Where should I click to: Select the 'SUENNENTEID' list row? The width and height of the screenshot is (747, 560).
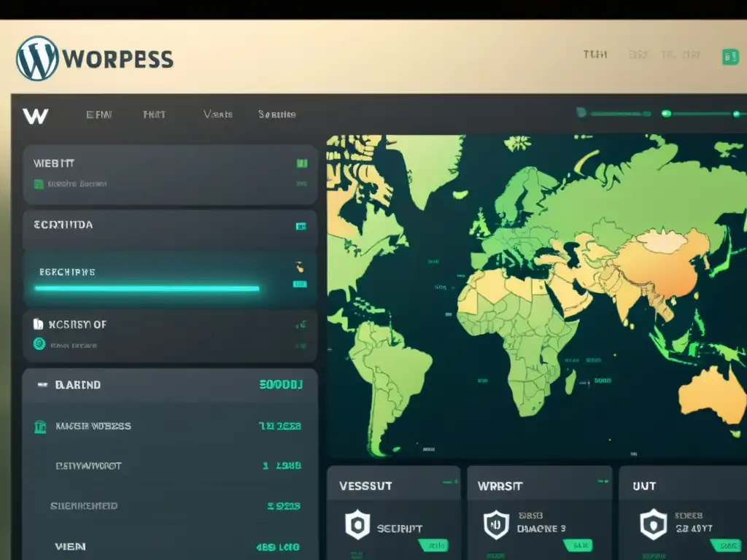170,506
